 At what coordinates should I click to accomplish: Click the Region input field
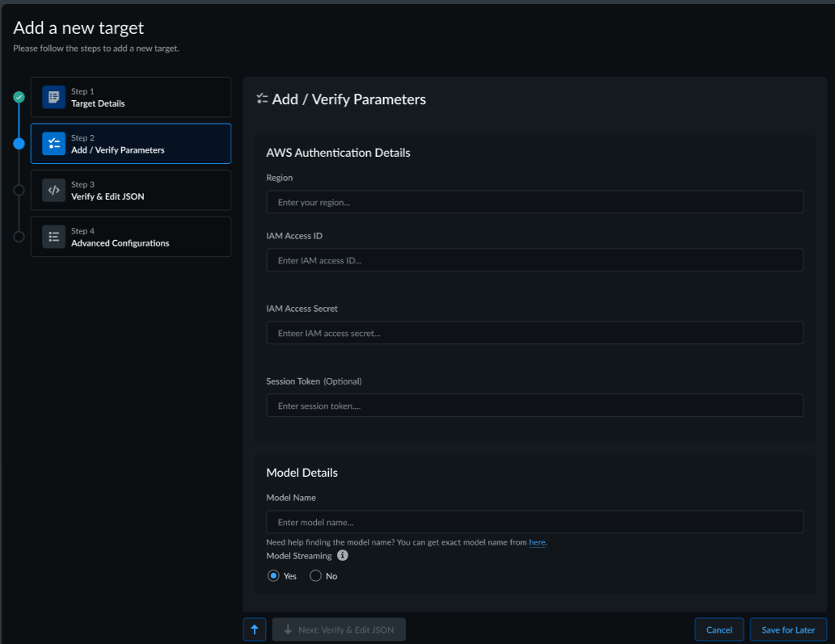[534, 202]
